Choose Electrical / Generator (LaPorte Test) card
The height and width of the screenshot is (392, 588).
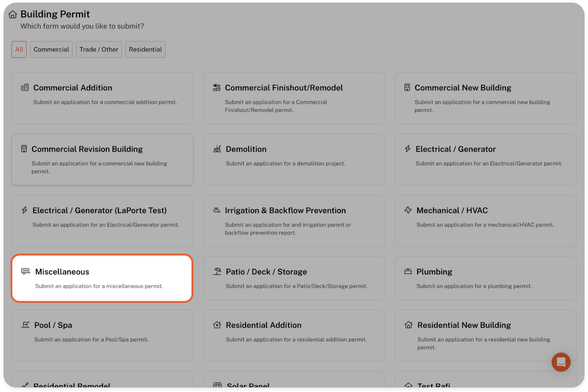click(x=102, y=220)
